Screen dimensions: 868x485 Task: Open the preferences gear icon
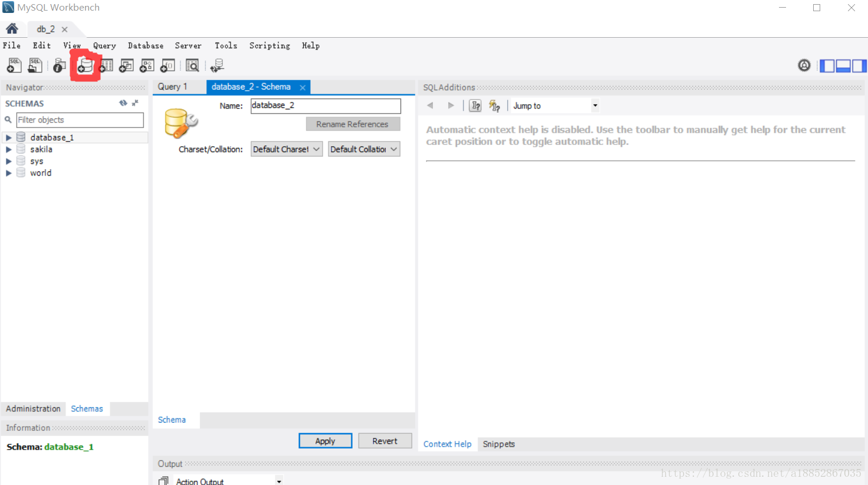(x=804, y=65)
